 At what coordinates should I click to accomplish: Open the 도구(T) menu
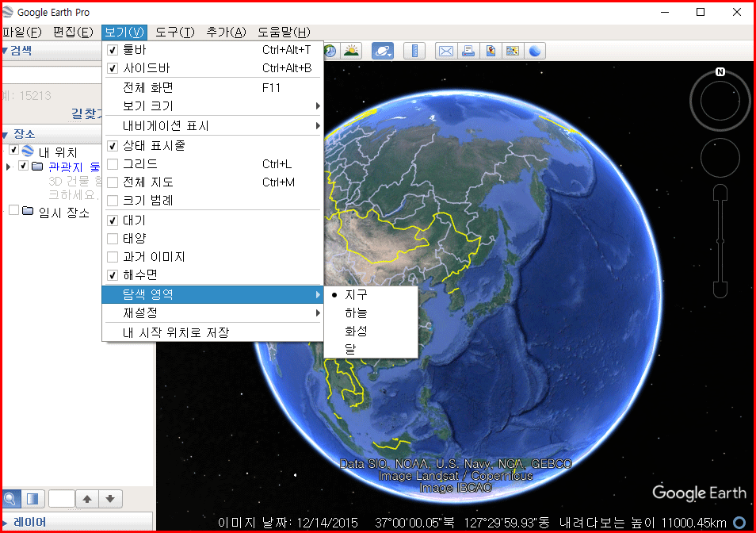pyautogui.click(x=174, y=33)
